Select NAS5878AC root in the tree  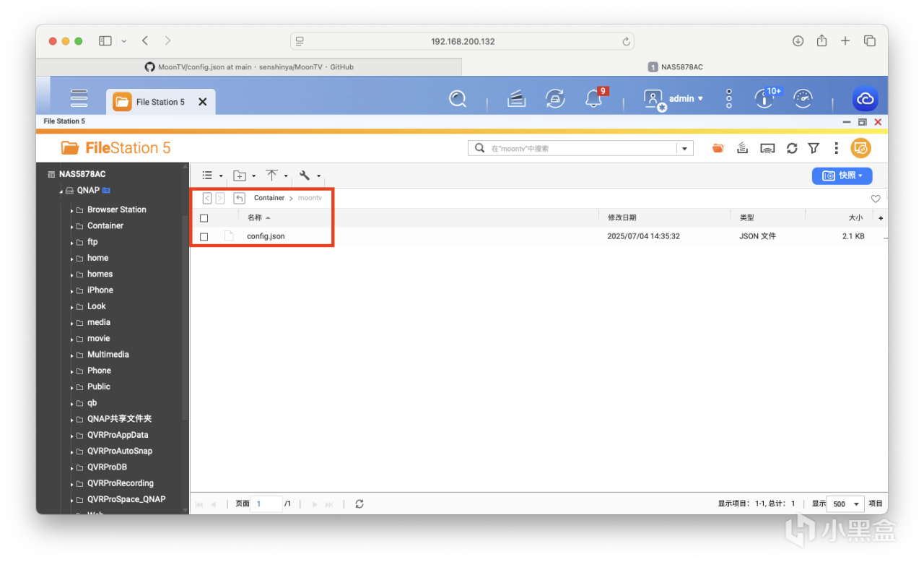pyautogui.click(x=82, y=174)
